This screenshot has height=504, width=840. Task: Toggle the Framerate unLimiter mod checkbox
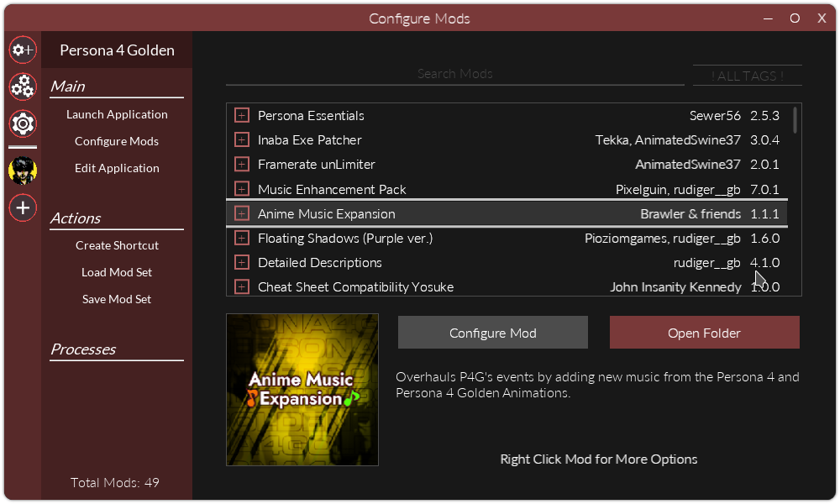click(242, 165)
